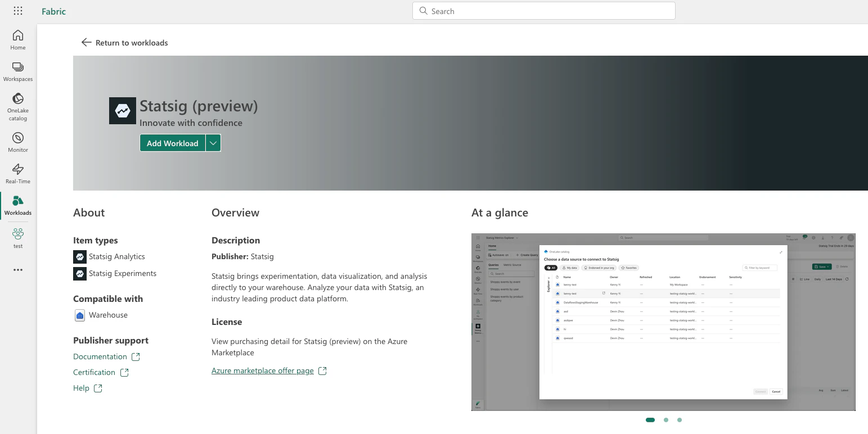
Task: Open the Real-Time hub icon
Action: click(17, 169)
